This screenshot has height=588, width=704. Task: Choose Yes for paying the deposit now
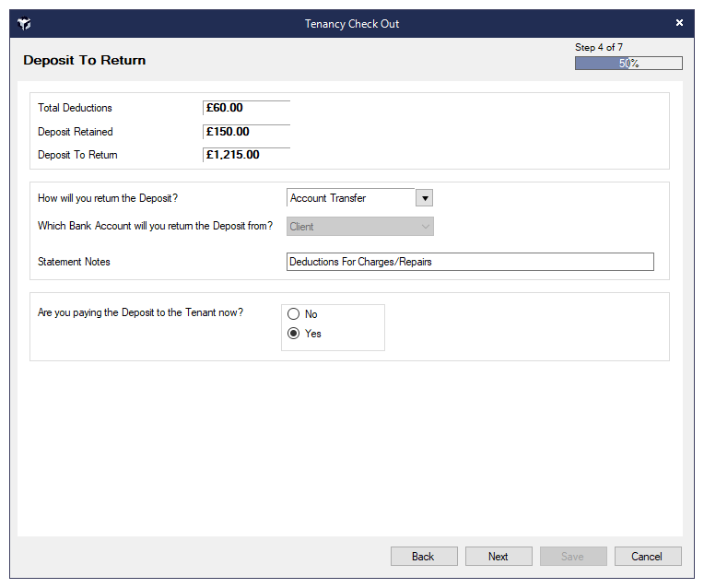click(294, 334)
